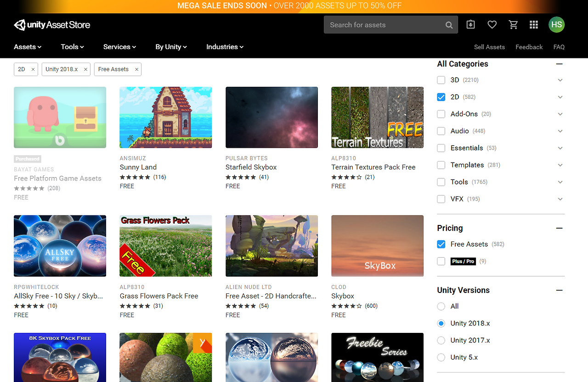Viewport: 588px width, 382px height.
Task: Open the Freebie Series thumbnail
Action: (x=377, y=357)
